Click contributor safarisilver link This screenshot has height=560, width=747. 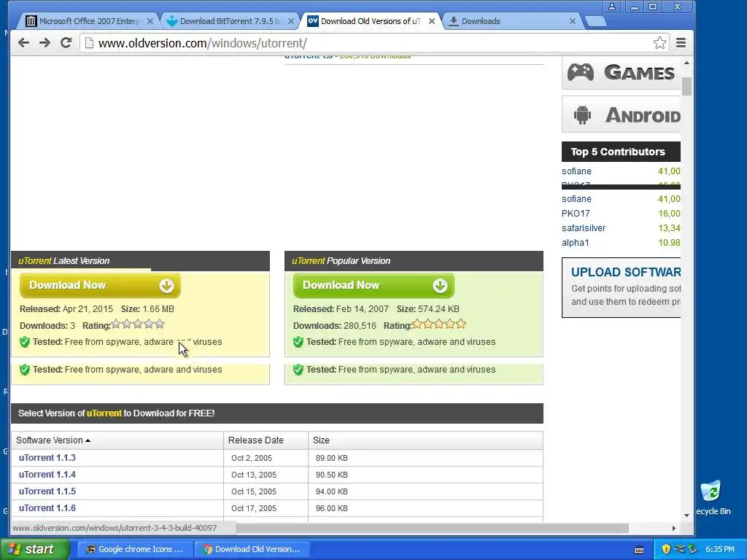coord(584,228)
